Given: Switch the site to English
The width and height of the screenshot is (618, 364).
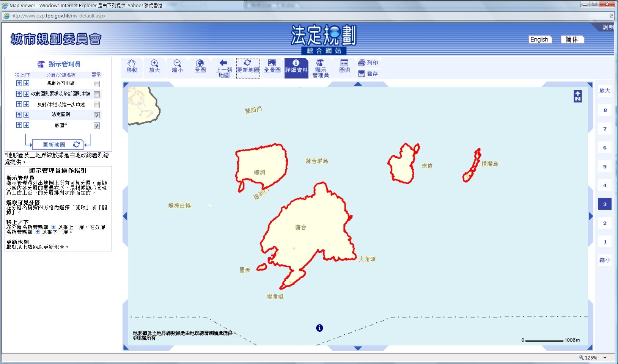Looking at the screenshot, I should point(540,39).
